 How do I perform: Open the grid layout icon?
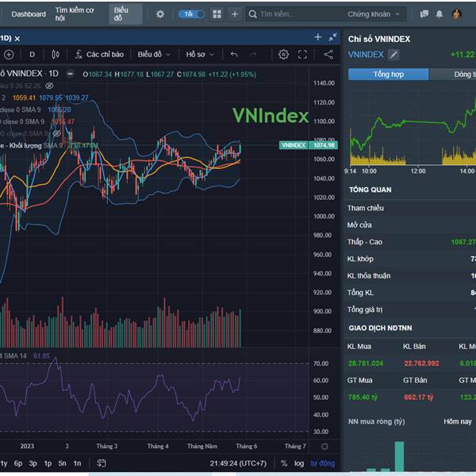pos(217,14)
